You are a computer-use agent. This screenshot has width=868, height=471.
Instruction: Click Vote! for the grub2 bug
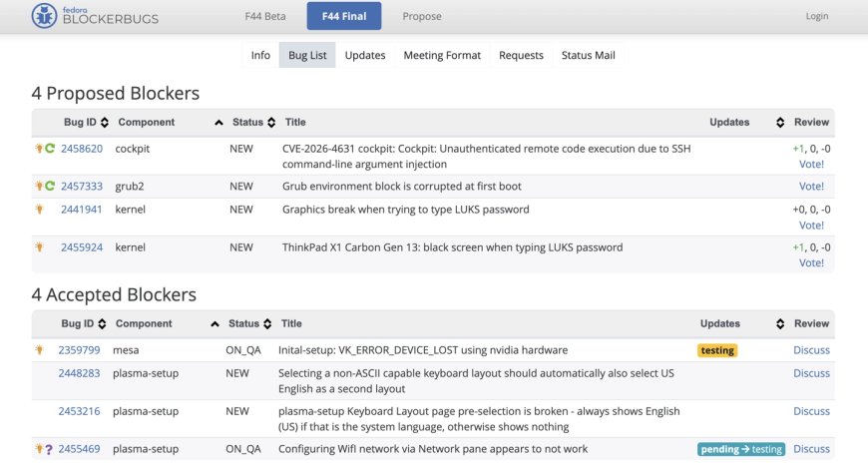[811, 187]
